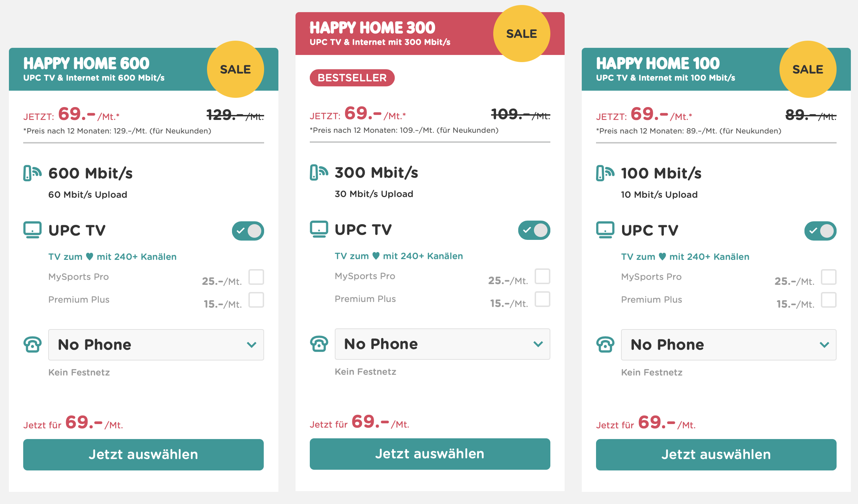Click the Happy Home 600 plan header
Screen dimensions: 858x504
(x=107, y=69)
